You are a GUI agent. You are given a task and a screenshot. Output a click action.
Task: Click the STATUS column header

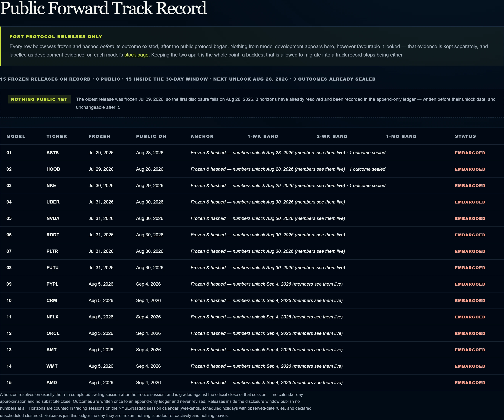(465, 136)
